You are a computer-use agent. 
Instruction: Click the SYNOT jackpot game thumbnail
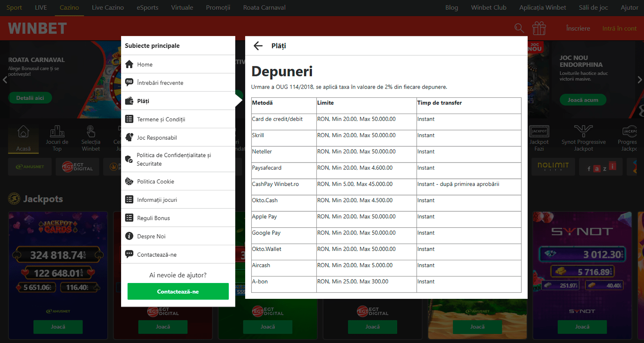(x=582, y=266)
